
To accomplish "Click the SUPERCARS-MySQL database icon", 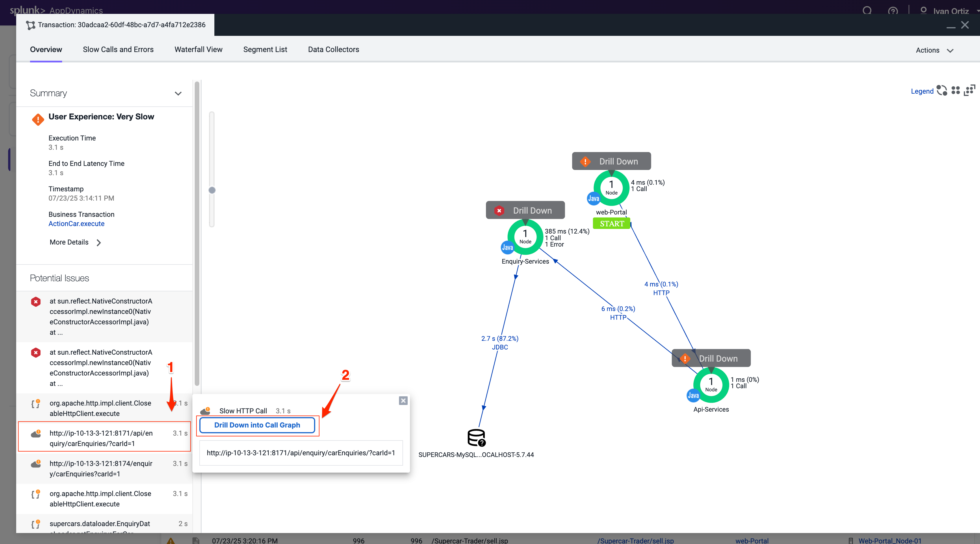I will pyautogui.click(x=476, y=437).
